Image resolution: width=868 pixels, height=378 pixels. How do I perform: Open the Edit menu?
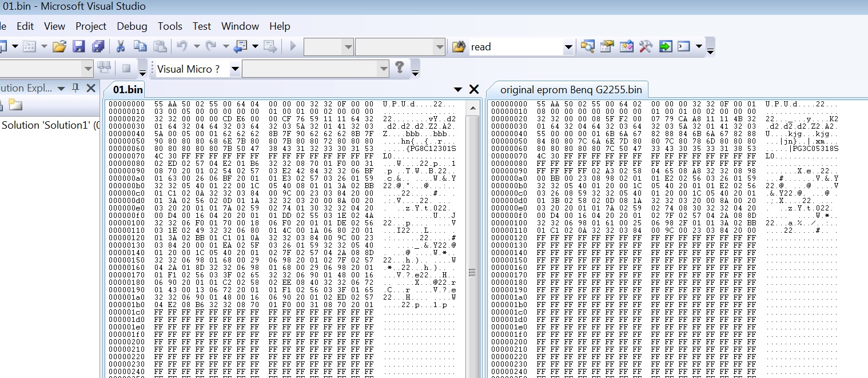click(x=25, y=26)
